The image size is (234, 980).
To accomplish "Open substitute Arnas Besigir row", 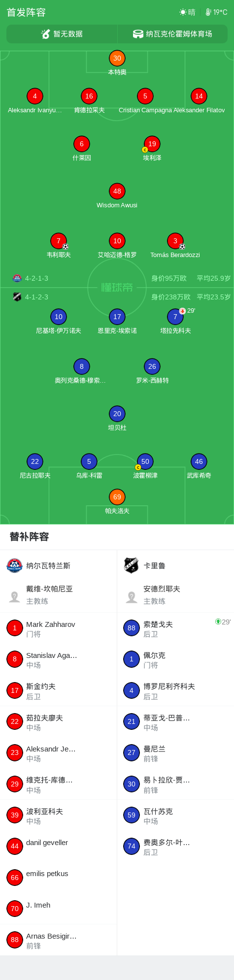I will pyautogui.click(x=59, y=940).
